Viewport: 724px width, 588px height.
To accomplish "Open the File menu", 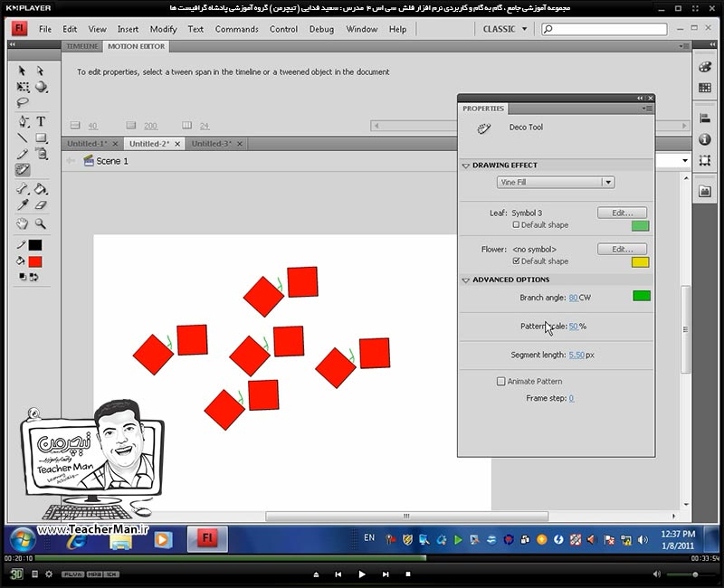I will [x=45, y=29].
